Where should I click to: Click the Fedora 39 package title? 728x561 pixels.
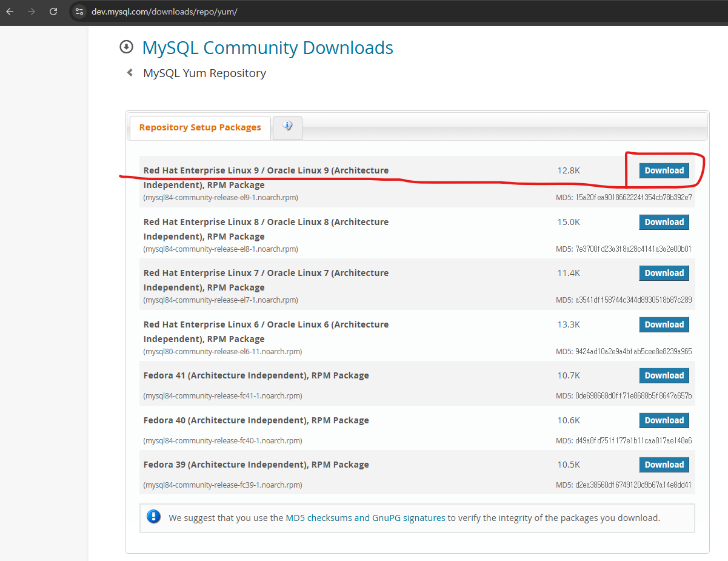click(x=256, y=465)
